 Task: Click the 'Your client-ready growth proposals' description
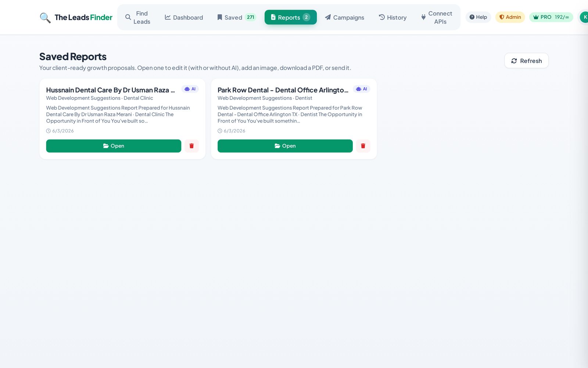tap(195, 68)
